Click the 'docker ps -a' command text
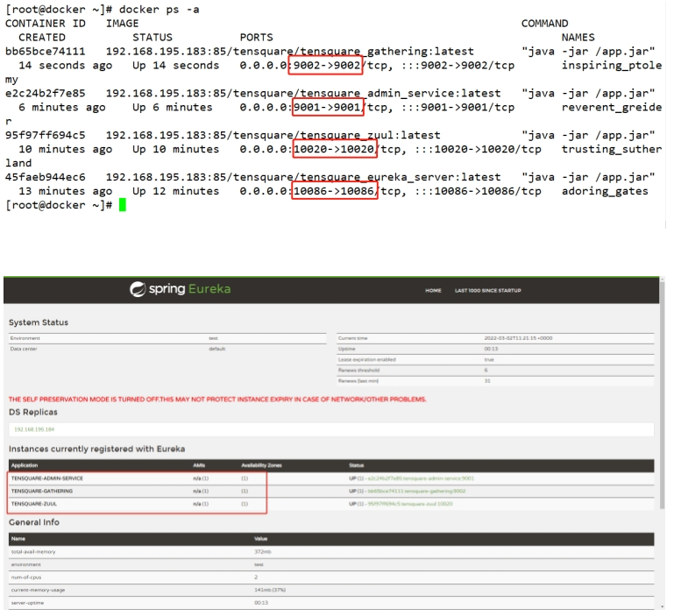 point(159,10)
